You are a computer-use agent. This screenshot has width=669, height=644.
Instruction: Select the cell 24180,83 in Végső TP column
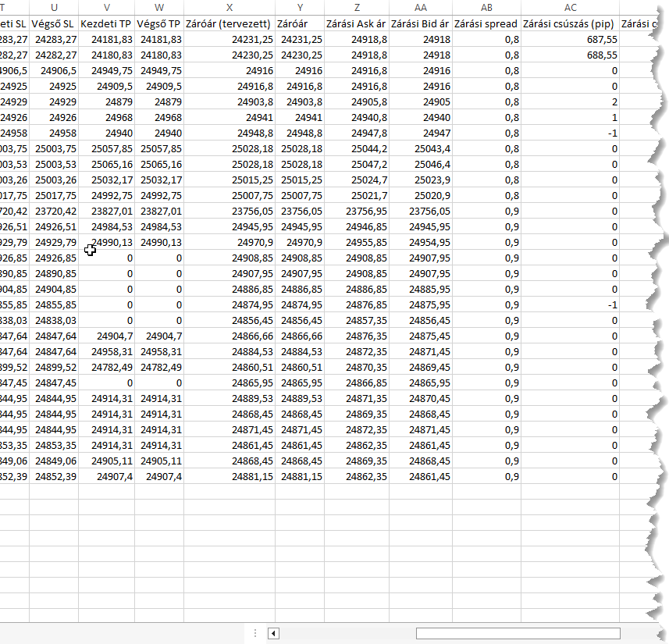pos(159,55)
